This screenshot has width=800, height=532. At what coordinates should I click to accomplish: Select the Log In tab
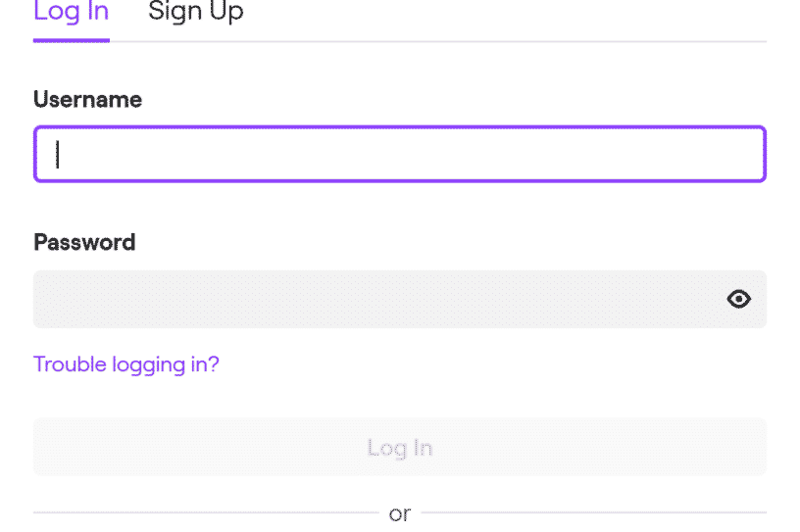(x=72, y=11)
